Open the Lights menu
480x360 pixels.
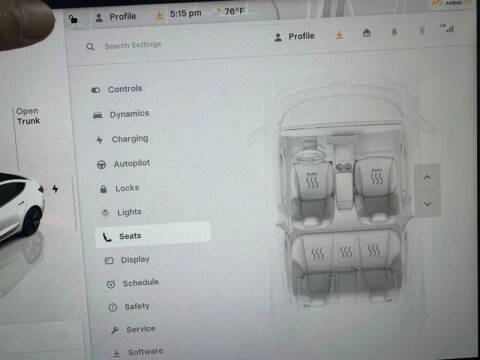click(x=122, y=212)
